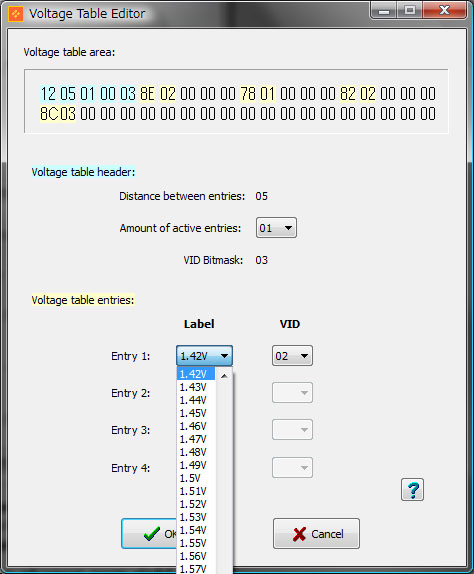Pick 1.5V from the voltage list
Screen dimensions: 474x574
click(196, 478)
